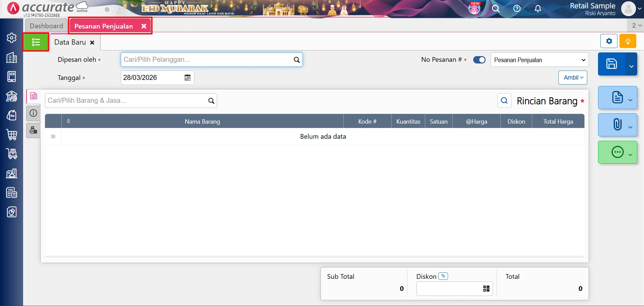The image size is (644, 306).
Task: Click the attachment paperclip icon
Action: click(617, 125)
